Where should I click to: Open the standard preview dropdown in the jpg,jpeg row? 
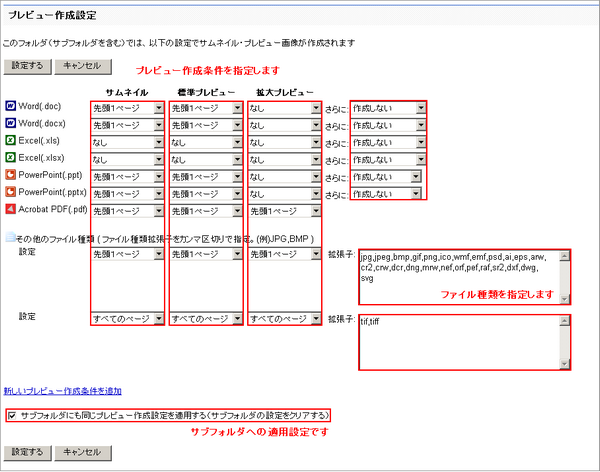[206, 254]
